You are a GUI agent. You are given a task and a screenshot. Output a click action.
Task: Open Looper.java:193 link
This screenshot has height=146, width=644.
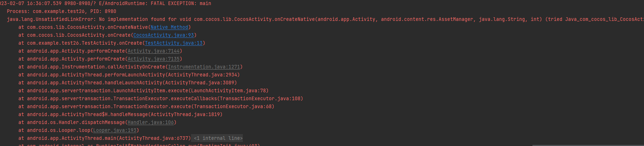(x=114, y=130)
